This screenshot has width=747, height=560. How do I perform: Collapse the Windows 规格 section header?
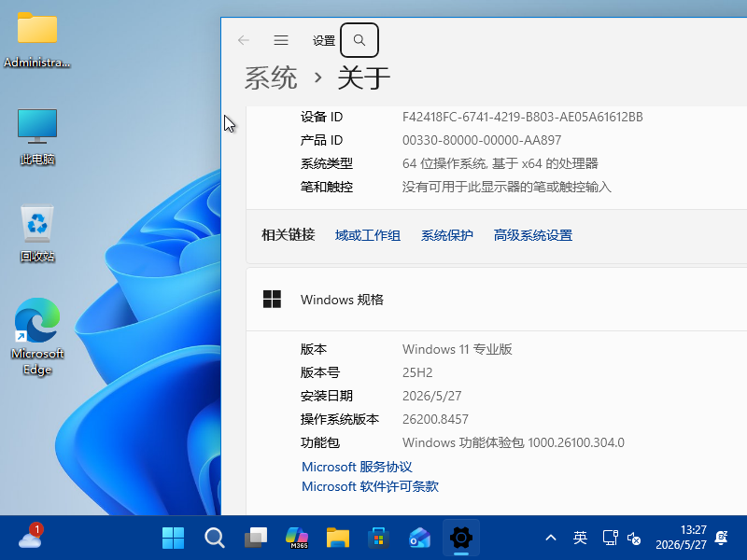point(497,300)
